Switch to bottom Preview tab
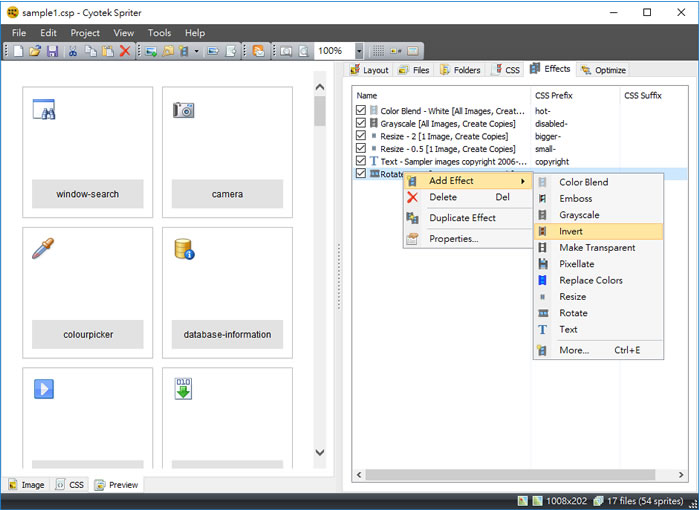This screenshot has height=510, width=700. click(x=117, y=485)
